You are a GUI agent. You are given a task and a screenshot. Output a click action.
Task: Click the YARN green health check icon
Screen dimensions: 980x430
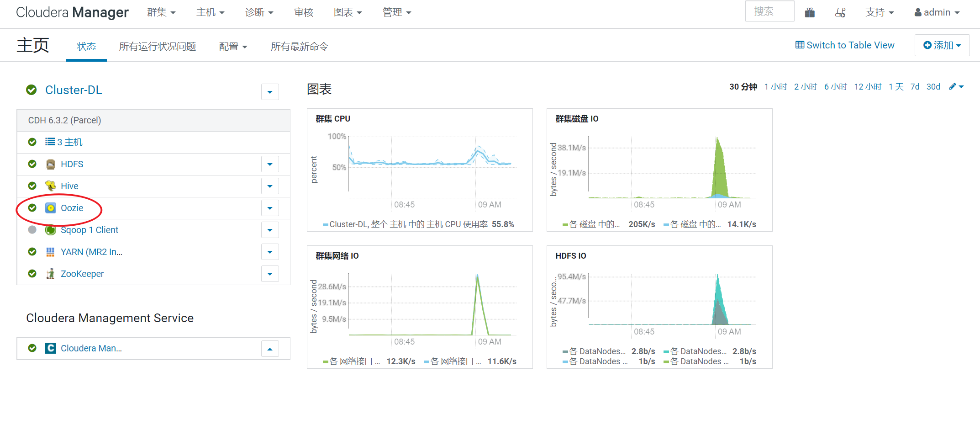click(32, 252)
